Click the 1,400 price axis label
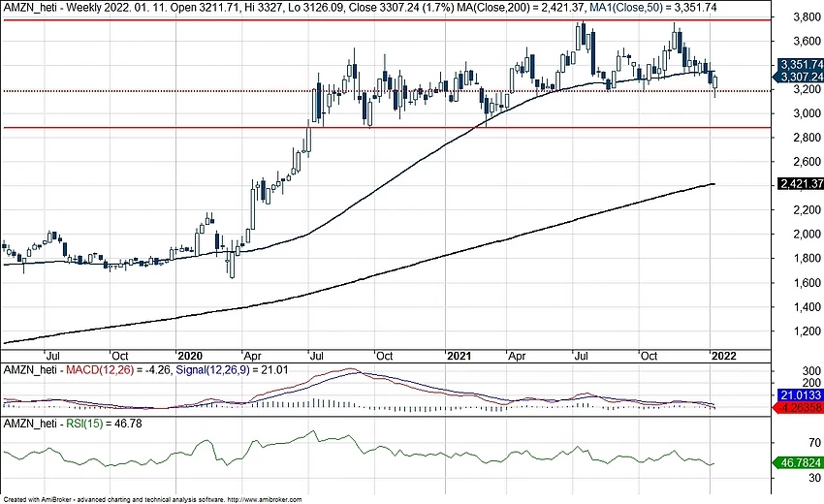824x504 pixels. [807, 307]
